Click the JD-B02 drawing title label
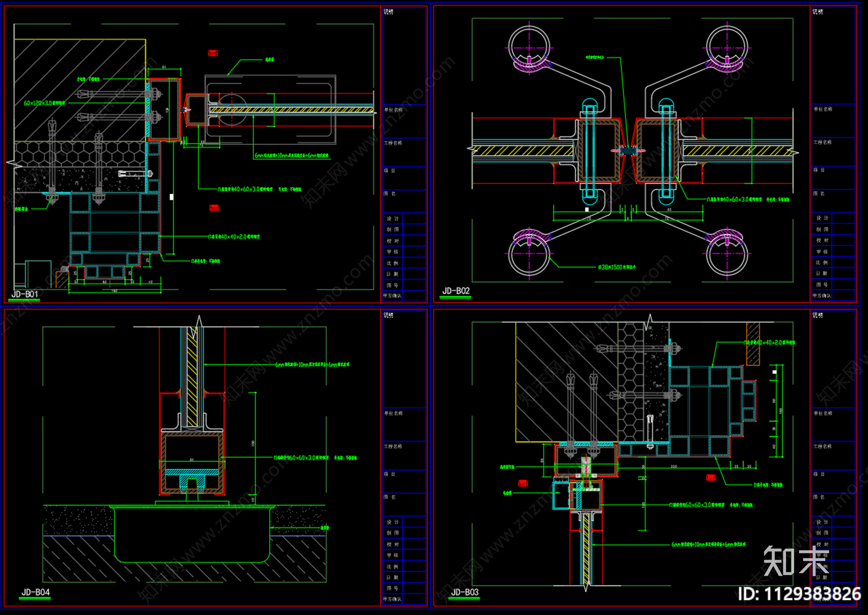 (456, 291)
